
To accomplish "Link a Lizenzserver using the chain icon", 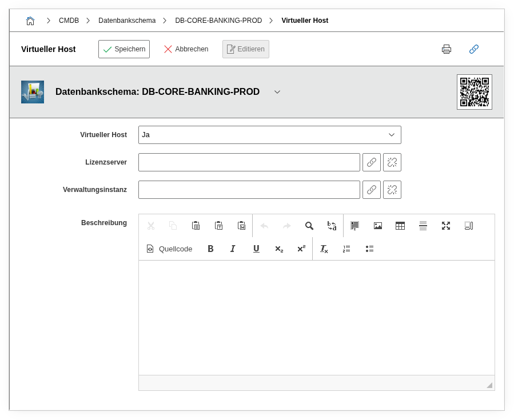I will 372,162.
